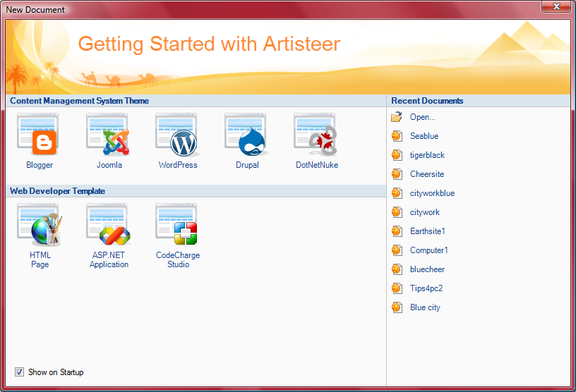The height and width of the screenshot is (392, 576).
Task: Pick the WordPress theme icon
Action: coord(177,135)
